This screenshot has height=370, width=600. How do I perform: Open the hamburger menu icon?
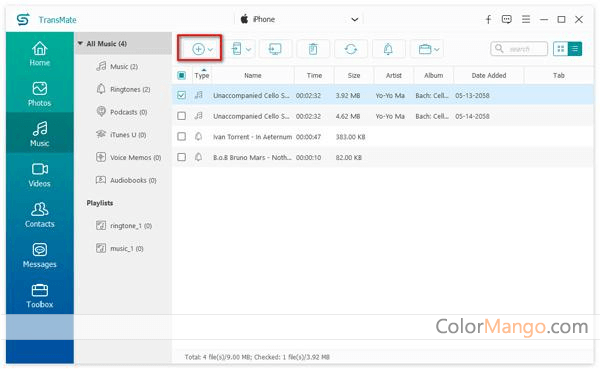(526, 19)
